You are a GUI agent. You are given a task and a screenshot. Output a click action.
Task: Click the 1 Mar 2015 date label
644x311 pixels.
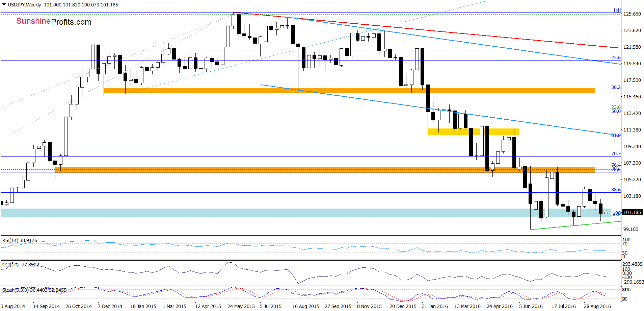pos(175,306)
